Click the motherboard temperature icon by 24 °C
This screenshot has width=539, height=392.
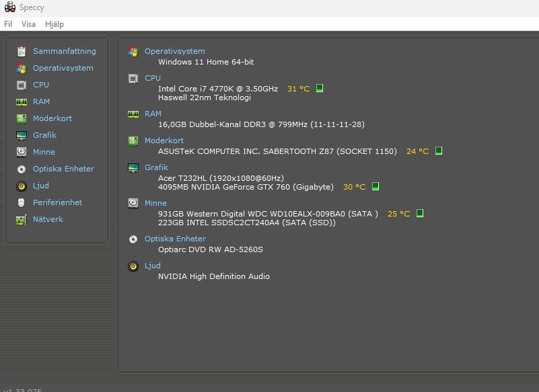coord(439,151)
